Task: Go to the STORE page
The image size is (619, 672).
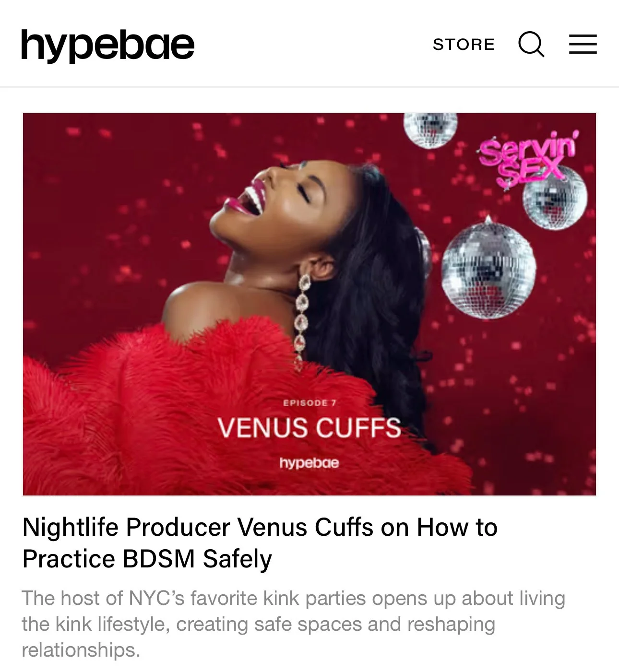Action: click(464, 44)
